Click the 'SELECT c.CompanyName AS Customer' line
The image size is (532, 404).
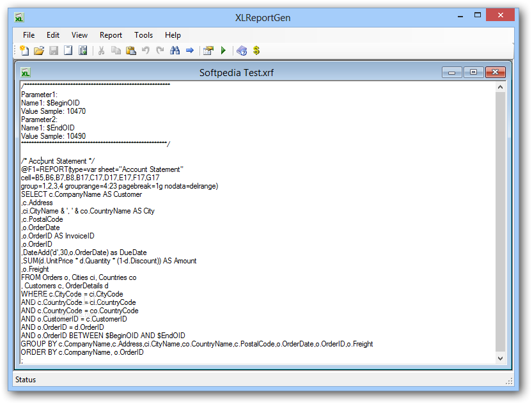point(81,194)
